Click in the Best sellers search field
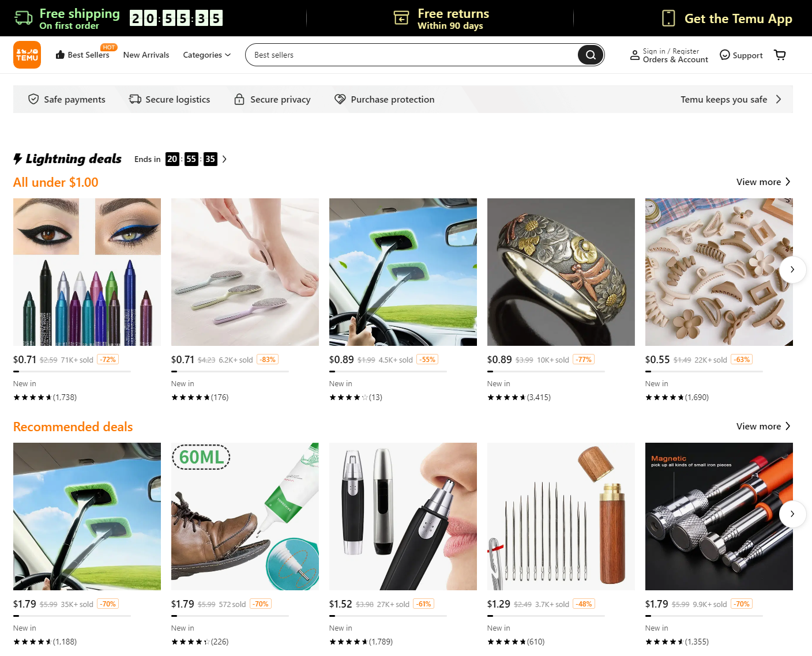This screenshot has height=656, width=812. 412,55
